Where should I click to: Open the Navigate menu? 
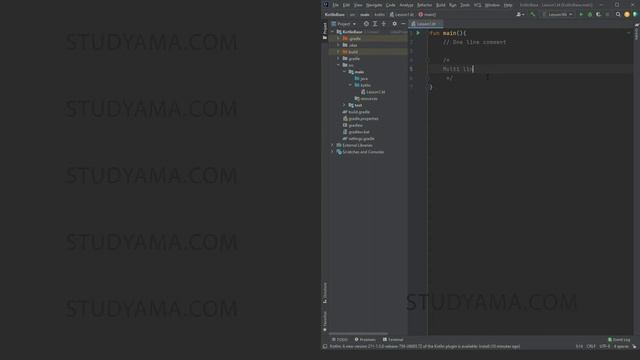374,5
